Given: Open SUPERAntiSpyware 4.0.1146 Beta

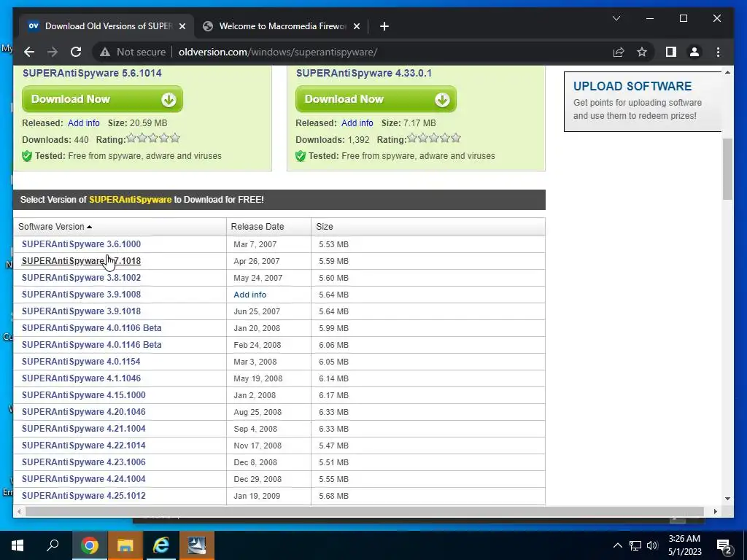Looking at the screenshot, I should point(91,345).
